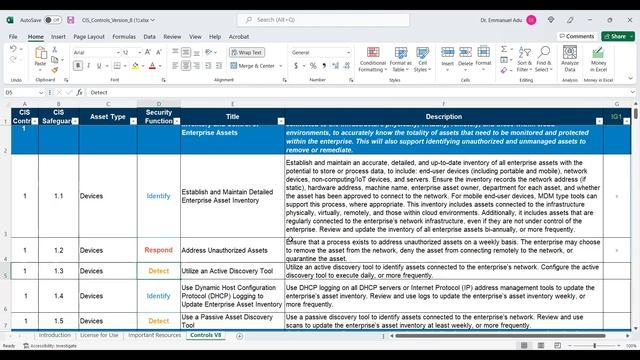Click the Accounting dollar format icon
640x360 pixels.
[x=296, y=66]
